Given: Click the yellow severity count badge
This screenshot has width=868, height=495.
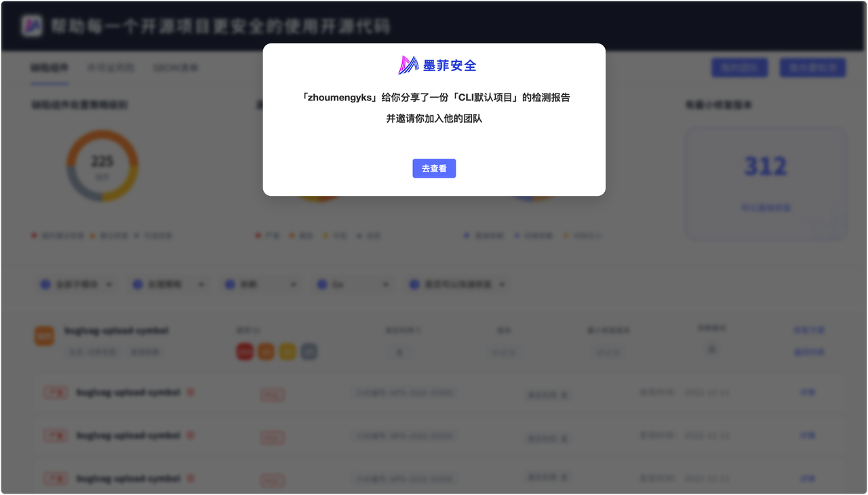Looking at the screenshot, I should pos(288,351).
